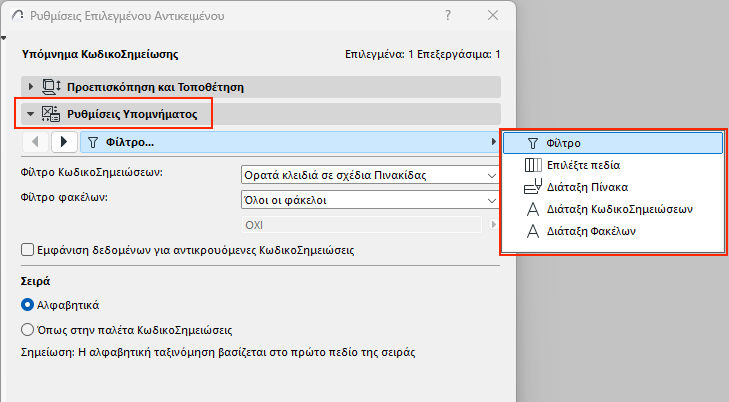This screenshot has width=729, height=402.
Task: Click the Σειρά section label
Action: pyautogui.click(x=35, y=281)
